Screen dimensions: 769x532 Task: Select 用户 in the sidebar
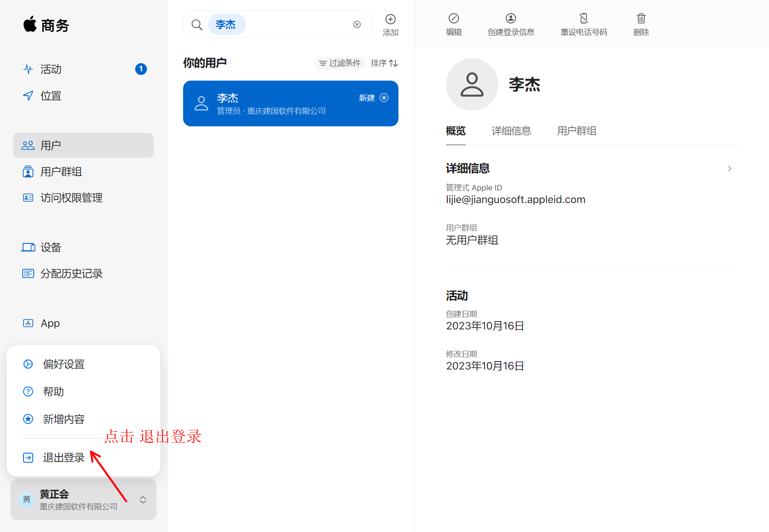coord(83,146)
